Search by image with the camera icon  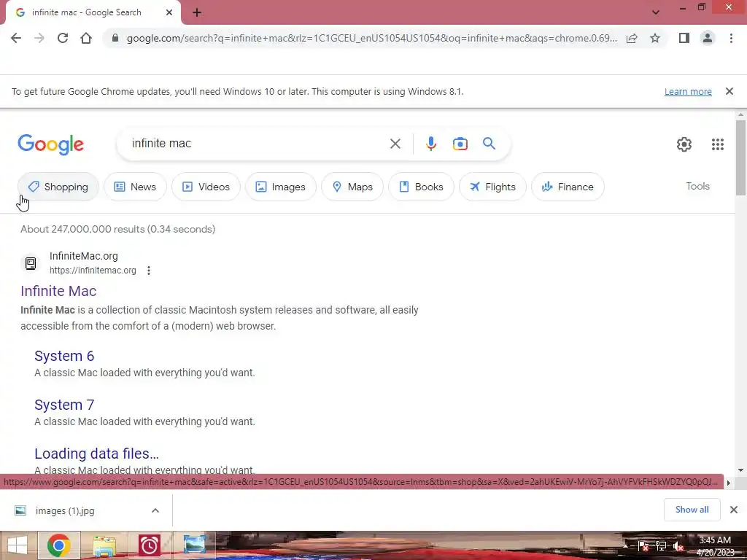(x=460, y=144)
